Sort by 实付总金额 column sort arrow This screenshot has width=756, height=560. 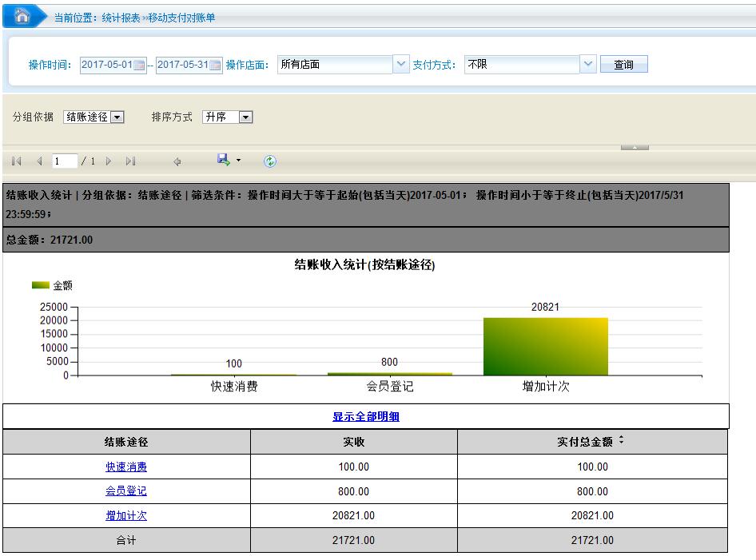point(621,442)
